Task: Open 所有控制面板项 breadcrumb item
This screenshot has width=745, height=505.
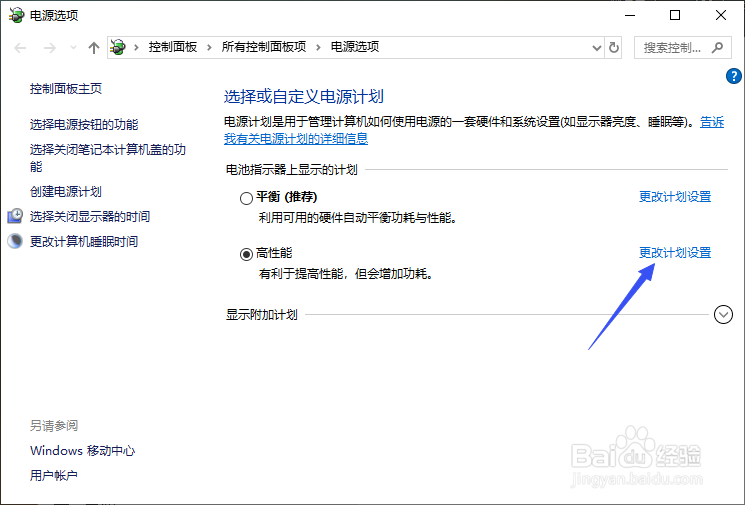Action: tap(264, 47)
